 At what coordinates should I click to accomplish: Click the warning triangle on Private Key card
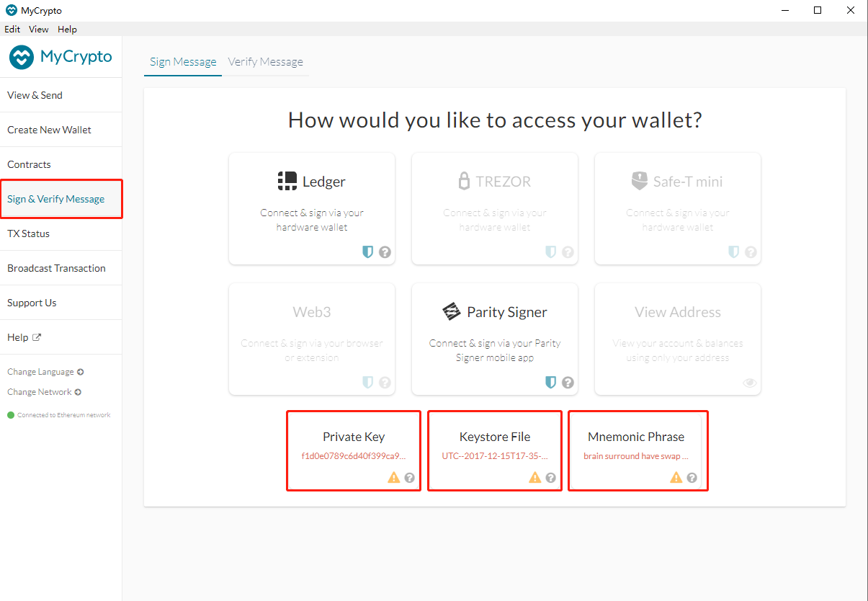pyautogui.click(x=393, y=477)
